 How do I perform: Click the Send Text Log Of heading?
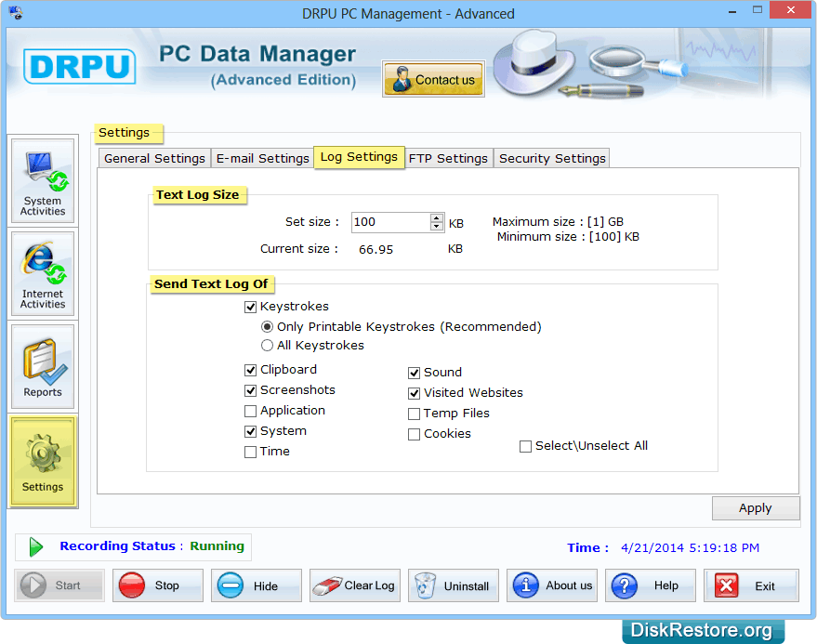211,284
